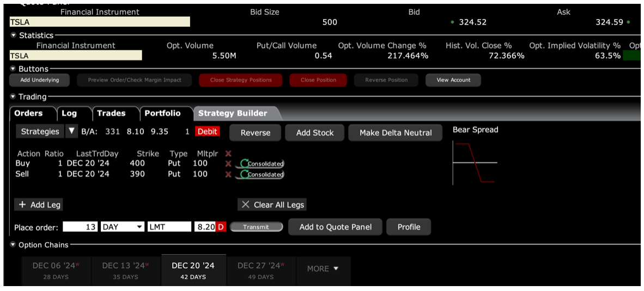644x291 pixels.
Task: Click the limit price field 8.20
Action: [x=205, y=227]
